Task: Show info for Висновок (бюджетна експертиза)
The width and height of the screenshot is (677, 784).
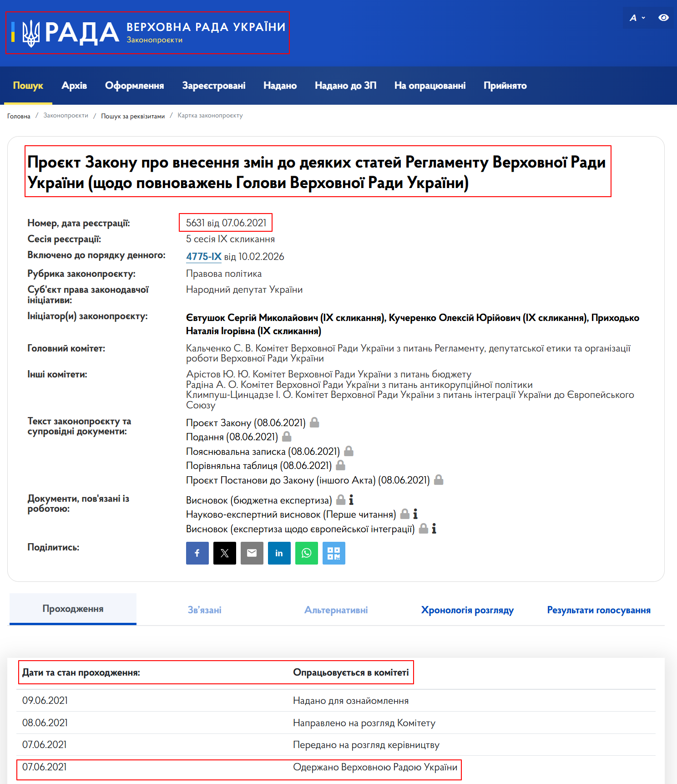Action: click(x=351, y=500)
